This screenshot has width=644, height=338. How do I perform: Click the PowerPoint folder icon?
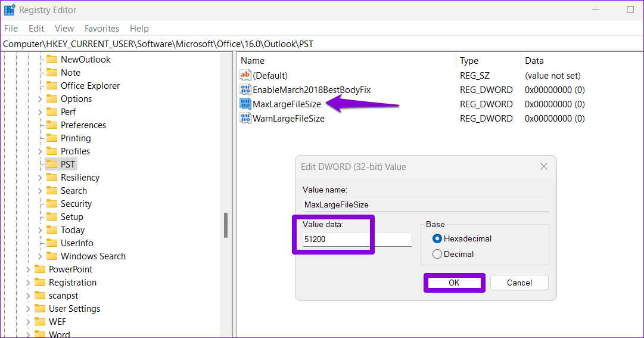tap(40, 269)
